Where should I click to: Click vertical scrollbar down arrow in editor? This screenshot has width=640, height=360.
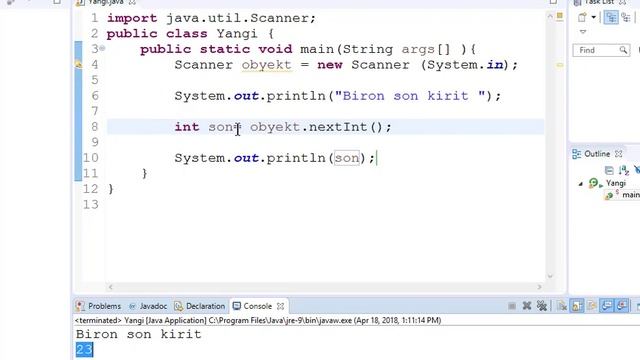(550, 276)
